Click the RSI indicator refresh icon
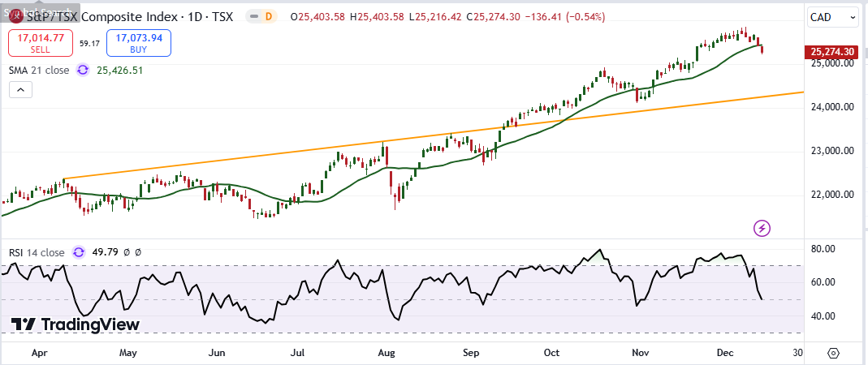 click(80, 252)
